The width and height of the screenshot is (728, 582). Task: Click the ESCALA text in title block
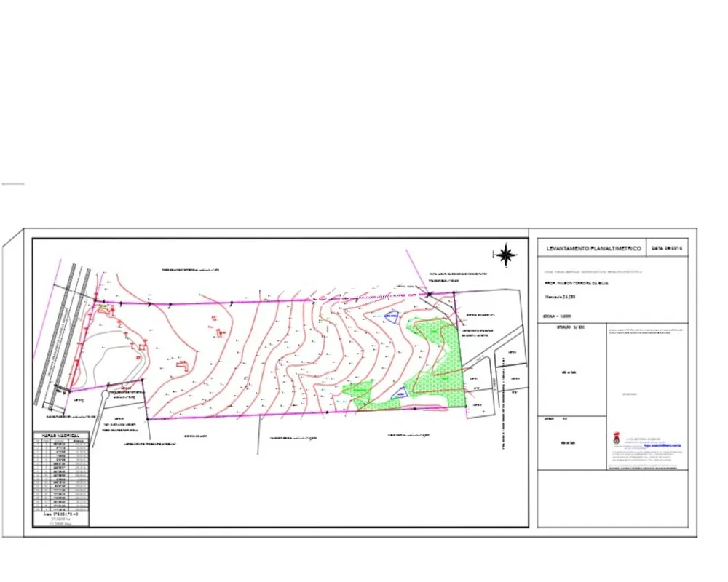pyautogui.click(x=557, y=316)
